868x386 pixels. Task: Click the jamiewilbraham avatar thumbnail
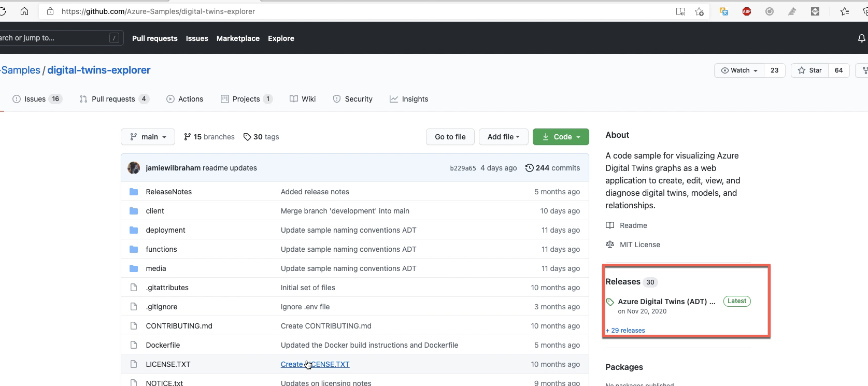pos(134,168)
